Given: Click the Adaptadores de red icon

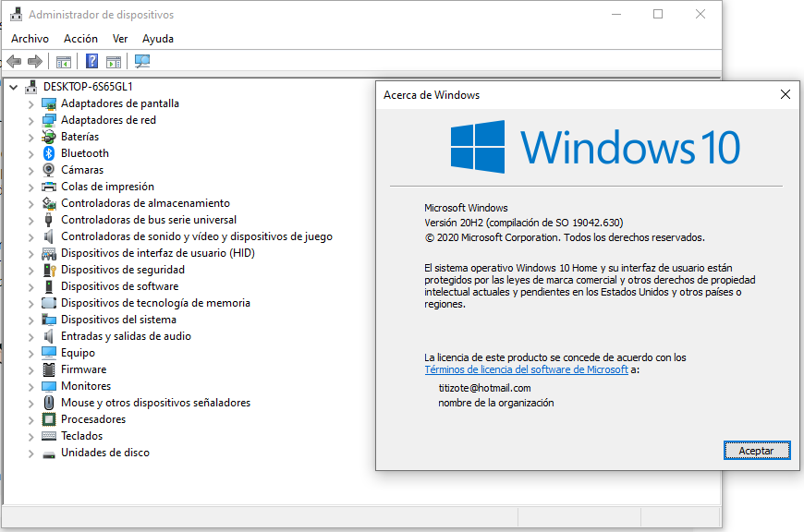Looking at the screenshot, I should pyautogui.click(x=49, y=120).
